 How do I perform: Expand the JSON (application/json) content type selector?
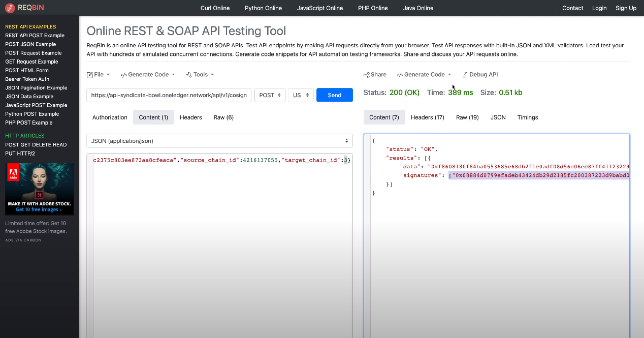pos(219,141)
